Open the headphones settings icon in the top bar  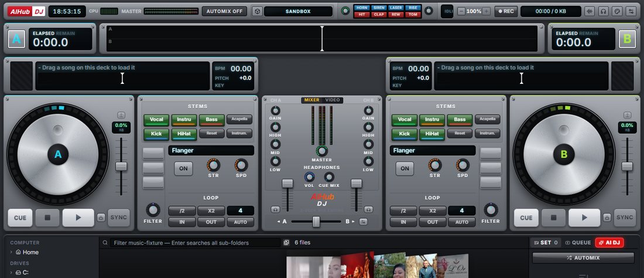(x=604, y=11)
